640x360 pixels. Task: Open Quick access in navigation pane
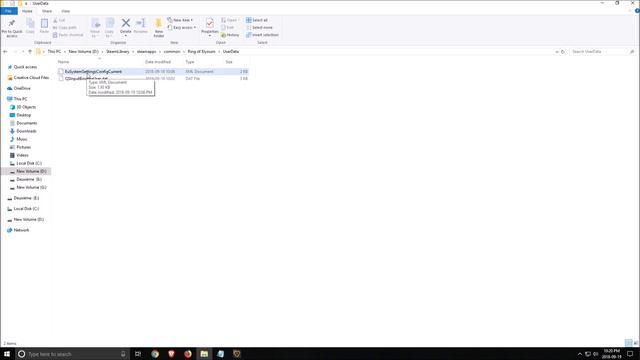click(x=25, y=67)
